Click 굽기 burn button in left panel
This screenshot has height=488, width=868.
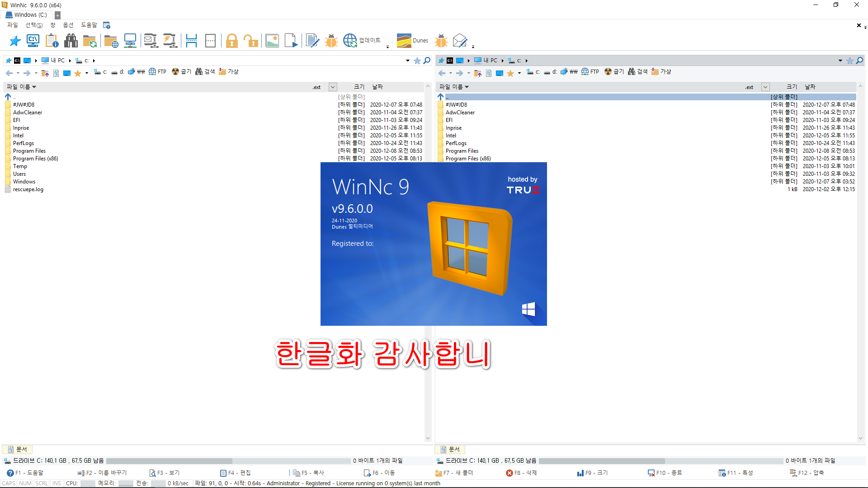[181, 72]
